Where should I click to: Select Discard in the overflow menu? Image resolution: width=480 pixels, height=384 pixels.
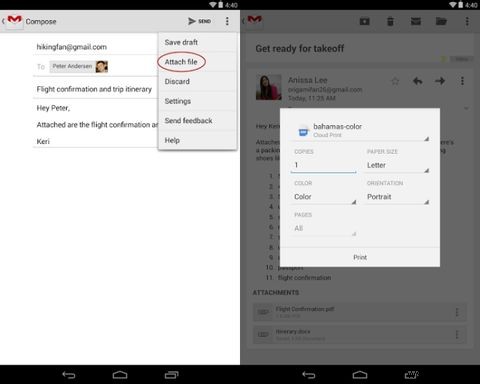point(197,82)
